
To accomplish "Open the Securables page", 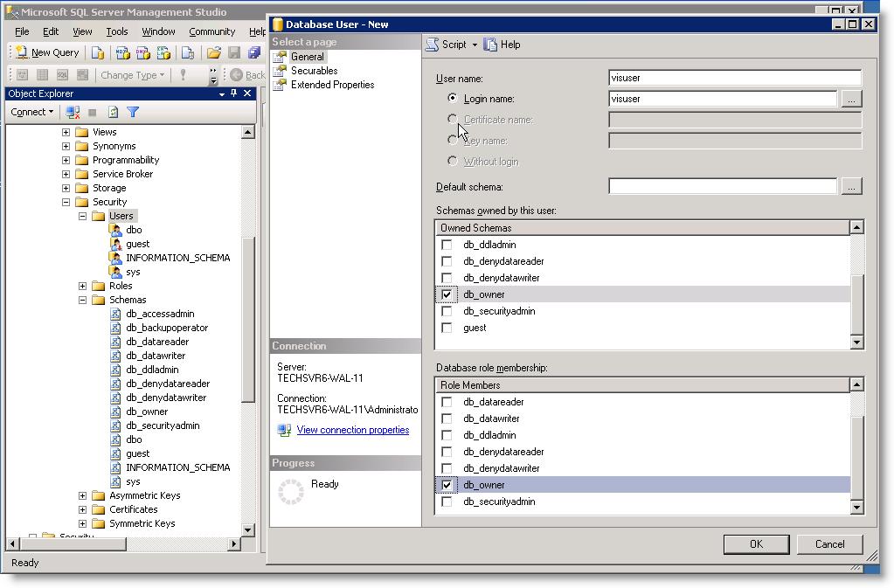I will coord(314,71).
